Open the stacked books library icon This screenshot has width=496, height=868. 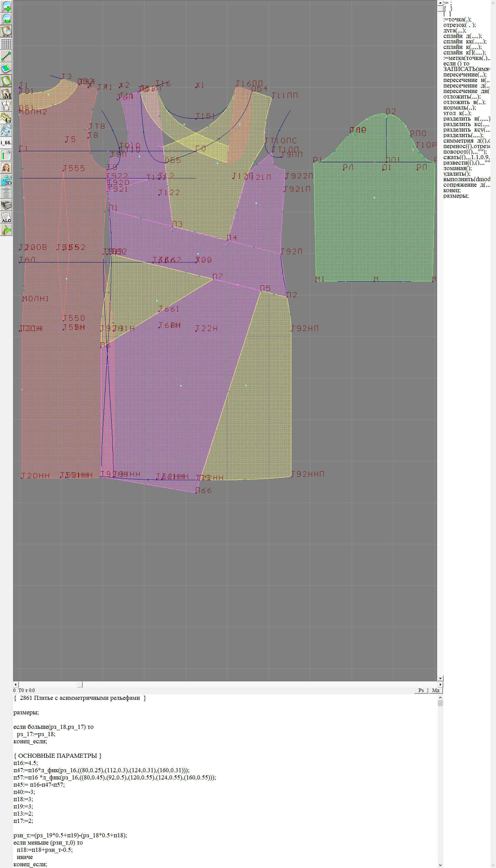6,205
